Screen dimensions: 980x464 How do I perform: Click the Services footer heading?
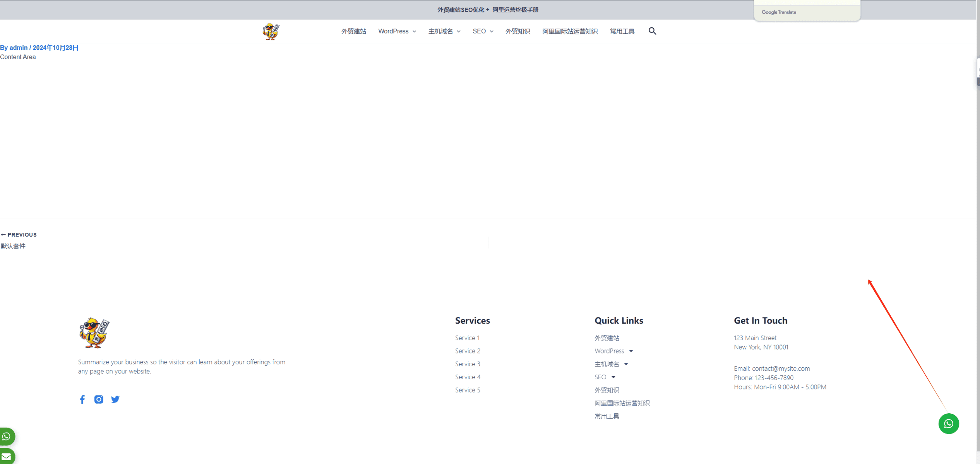point(472,321)
